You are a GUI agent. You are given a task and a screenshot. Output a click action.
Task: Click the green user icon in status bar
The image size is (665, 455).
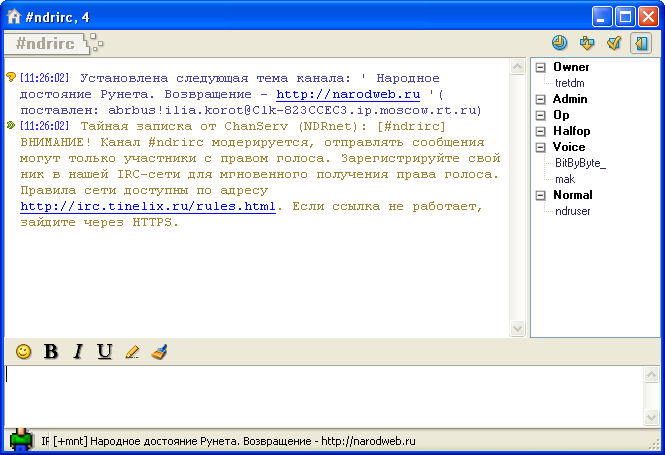click(21, 440)
